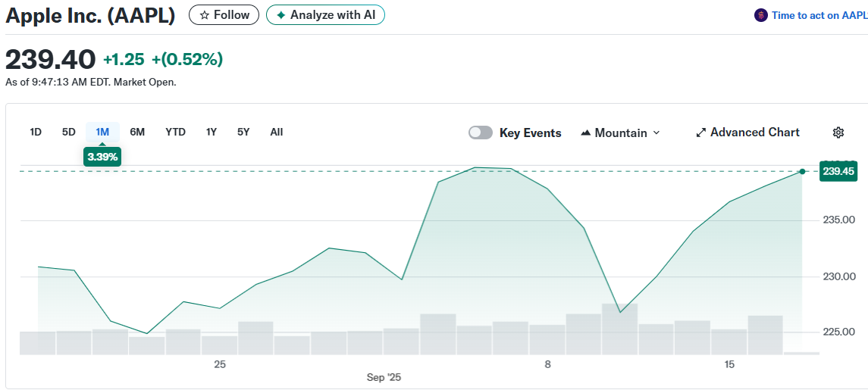Screen dimensions: 868x390
Task: Click the tallest volume bar
Action: coord(619,329)
